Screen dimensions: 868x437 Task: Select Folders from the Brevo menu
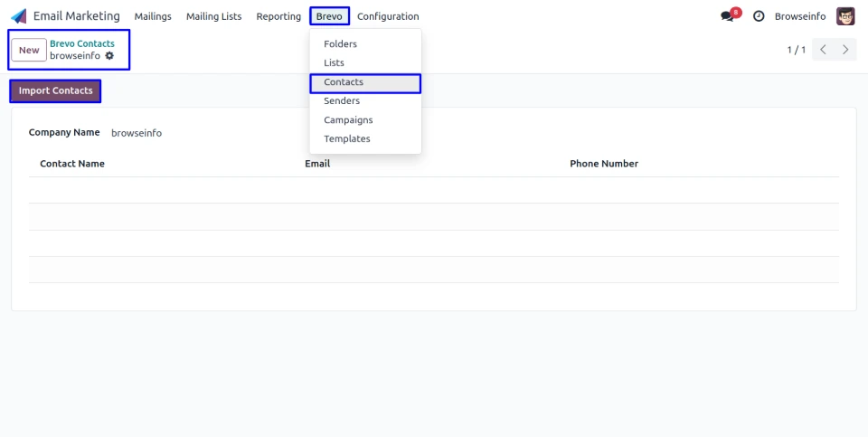(x=340, y=44)
